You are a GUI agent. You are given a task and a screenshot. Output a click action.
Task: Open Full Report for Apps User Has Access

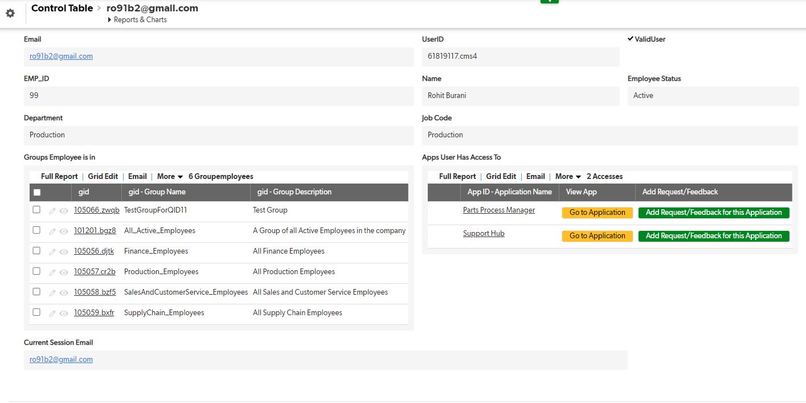tap(457, 176)
